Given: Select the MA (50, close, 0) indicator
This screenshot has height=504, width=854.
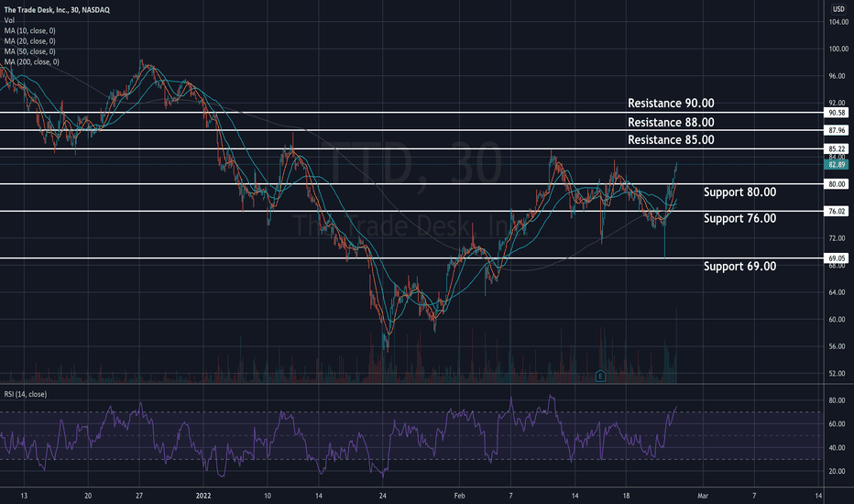Looking at the screenshot, I should click(30, 51).
